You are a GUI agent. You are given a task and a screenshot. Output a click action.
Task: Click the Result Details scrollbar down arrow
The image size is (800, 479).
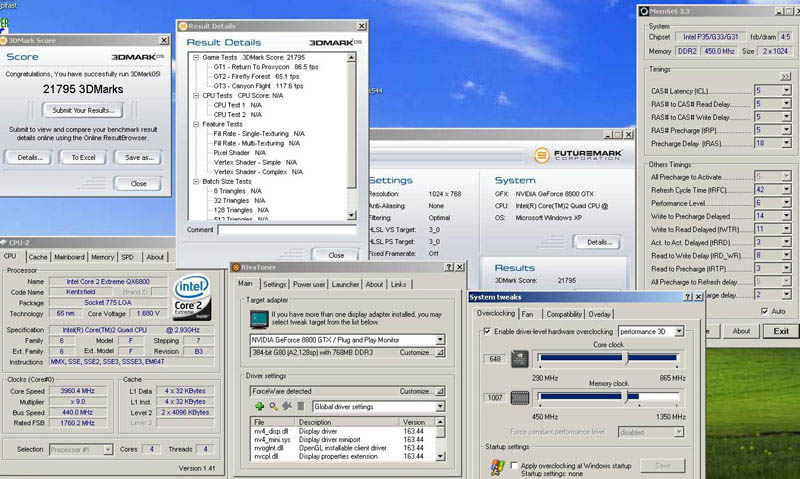click(351, 215)
